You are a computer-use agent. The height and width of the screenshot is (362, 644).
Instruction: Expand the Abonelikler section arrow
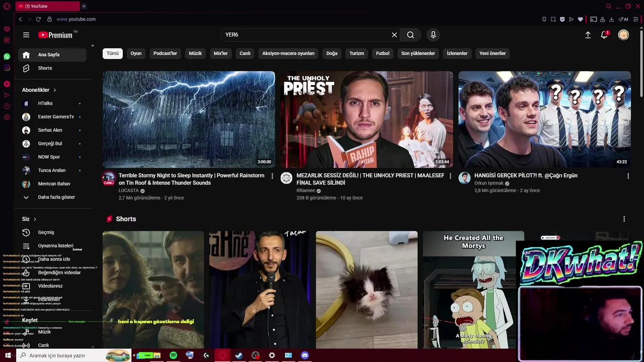click(x=54, y=90)
